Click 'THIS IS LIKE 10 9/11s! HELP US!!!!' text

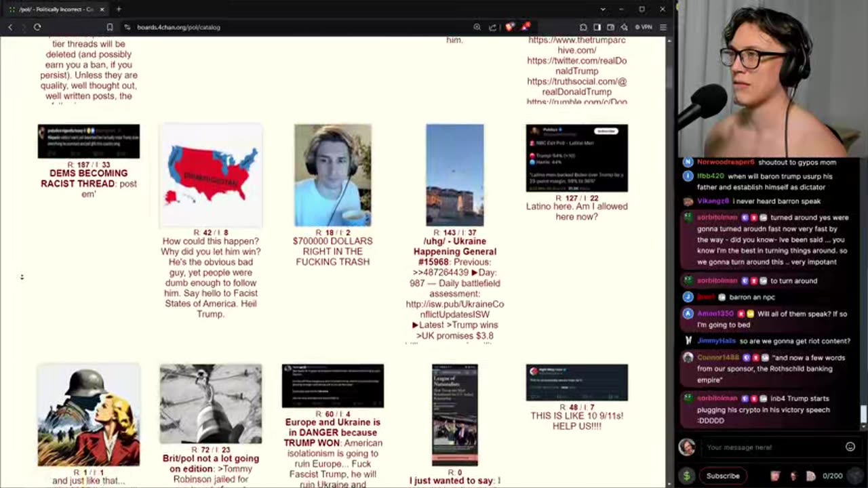[576, 421]
